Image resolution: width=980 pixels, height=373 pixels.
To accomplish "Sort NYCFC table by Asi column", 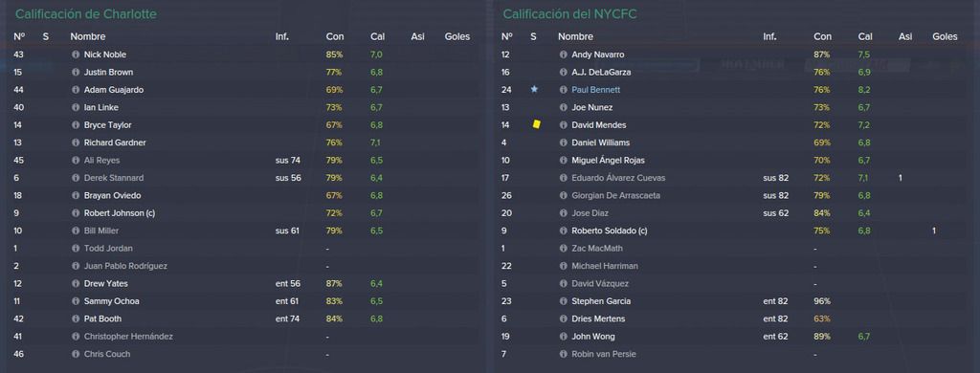I will coord(905,37).
